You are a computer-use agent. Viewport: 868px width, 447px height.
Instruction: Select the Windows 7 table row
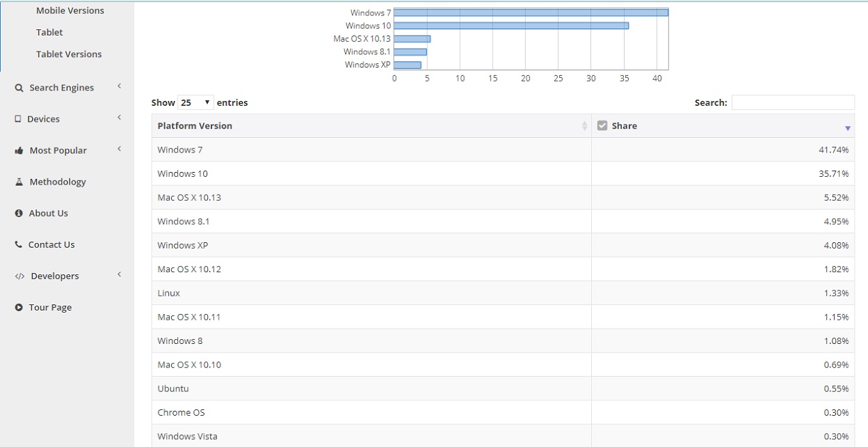(x=503, y=150)
